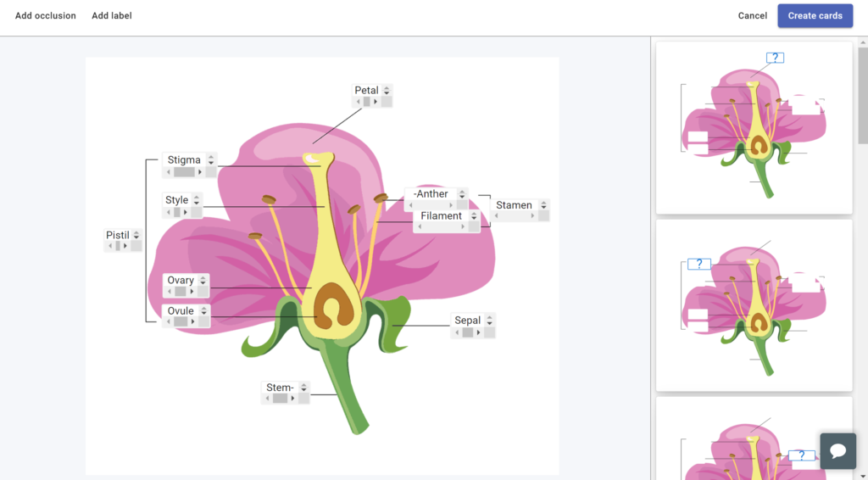Select the Stigma label text box

click(184, 160)
